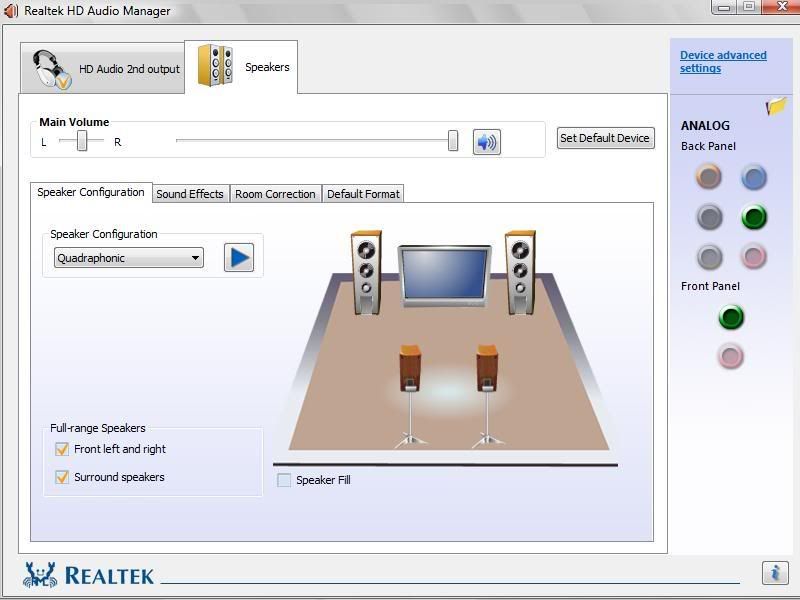This screenshot has height=600, width=800.
Task: Uncheck Surround speakers checkbox
Action: 62,477
